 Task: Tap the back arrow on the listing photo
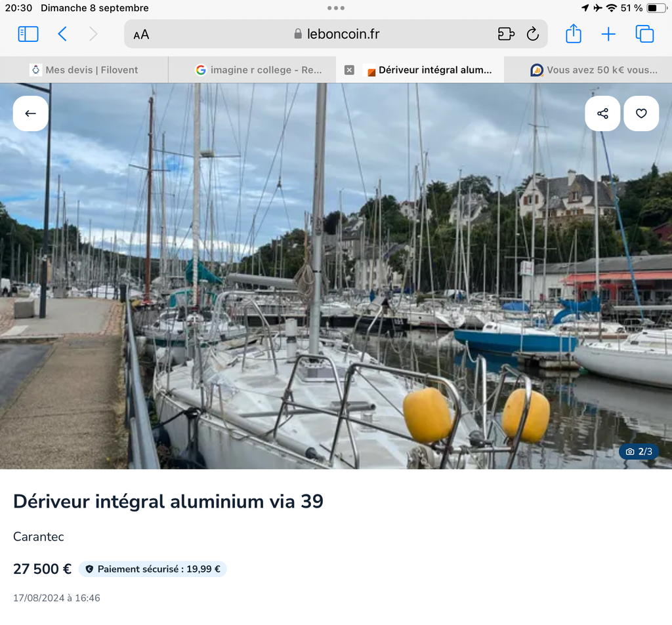(30, 113)
